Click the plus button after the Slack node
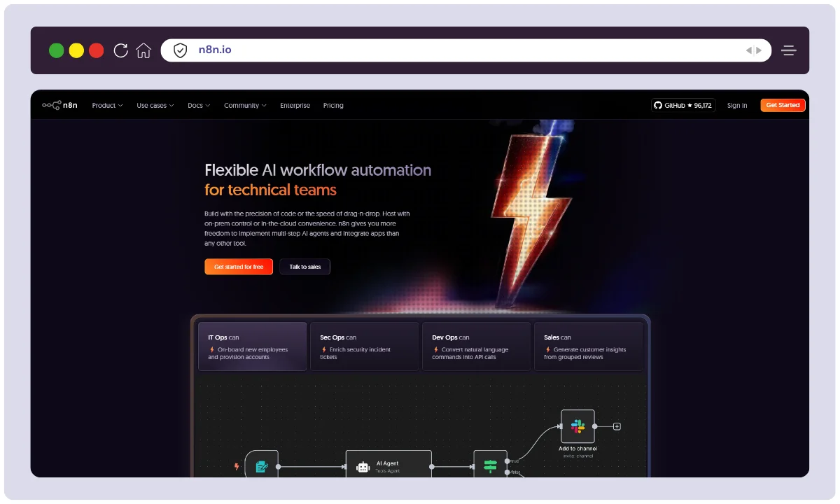The height and width of the screenshot is (504, 840). [616, 426]
